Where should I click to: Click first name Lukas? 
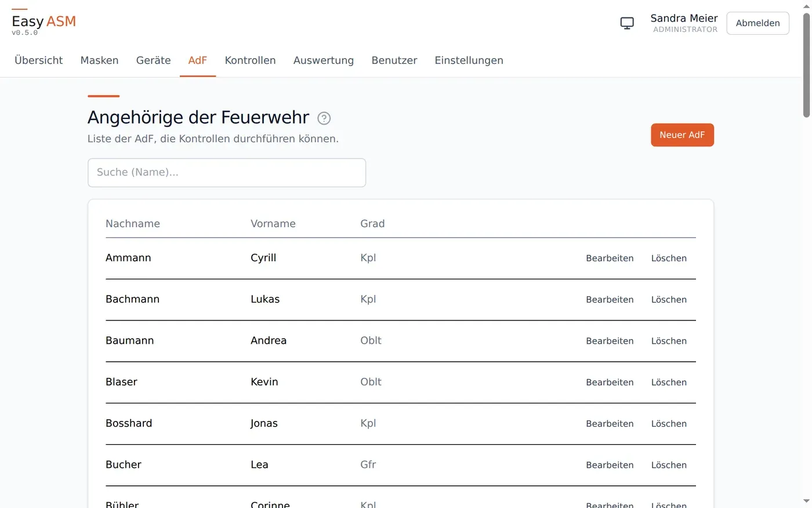265,299
